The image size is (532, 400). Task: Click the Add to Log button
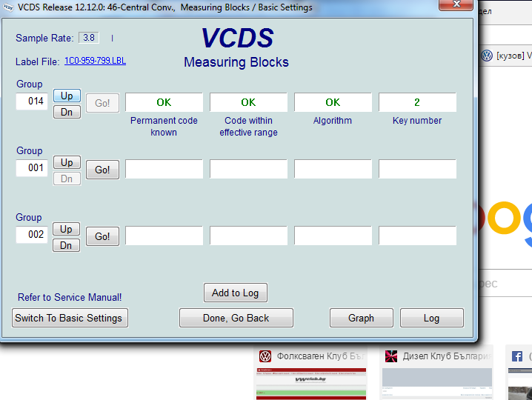coord(235,293)
